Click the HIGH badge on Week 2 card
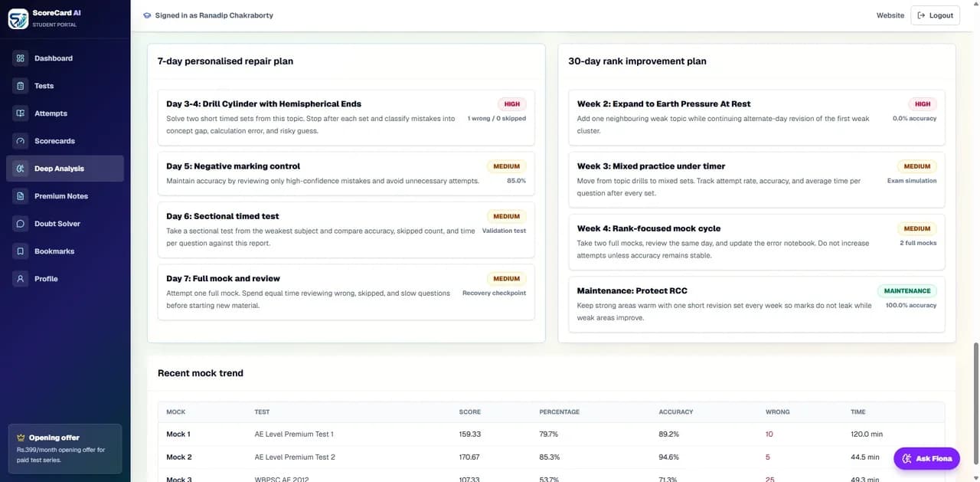The width and height of the screenshot is (980, 482). pyautogui.click(x=923, y=104)
